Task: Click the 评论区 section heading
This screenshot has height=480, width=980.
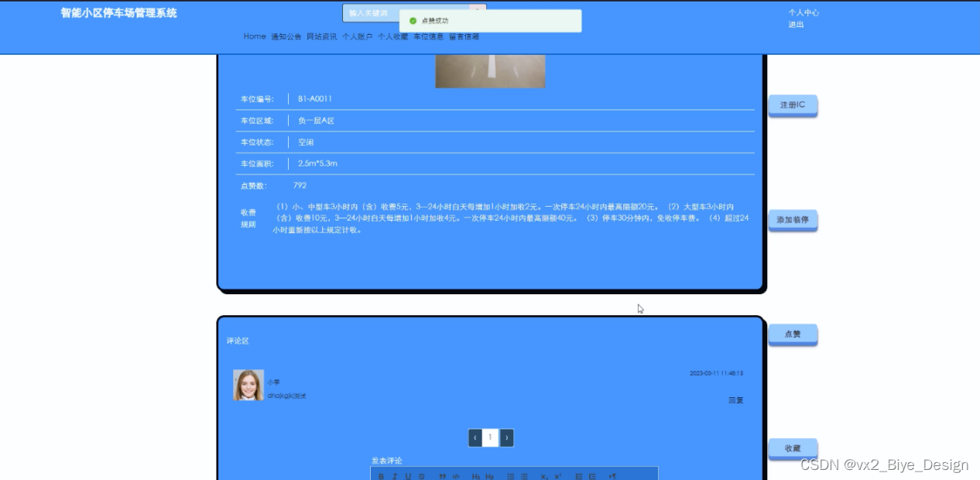Action: [x=238, y=341]
